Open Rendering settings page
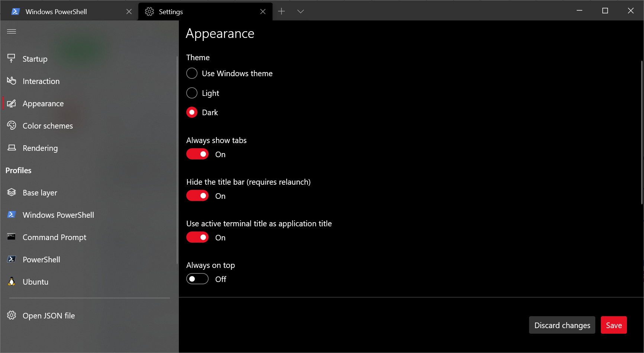Screen dimensions: 644x353 (x=88, y=148)
